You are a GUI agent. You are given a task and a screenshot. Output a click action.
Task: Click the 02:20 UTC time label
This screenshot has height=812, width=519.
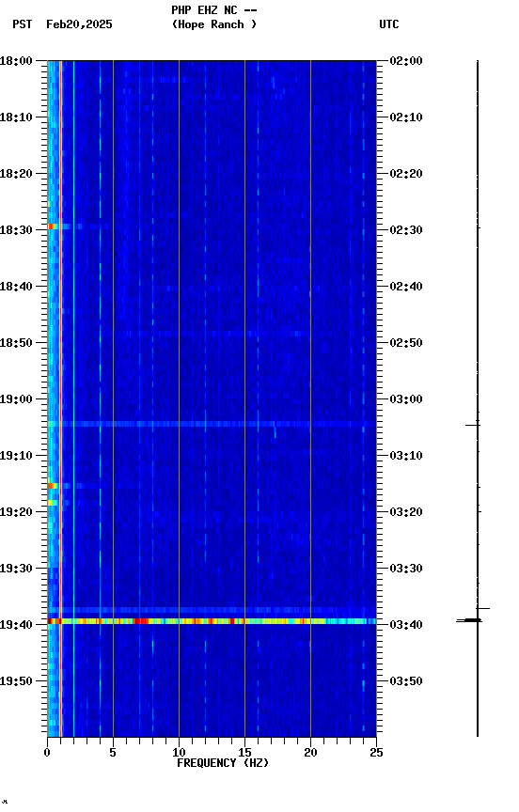point(406,174)
